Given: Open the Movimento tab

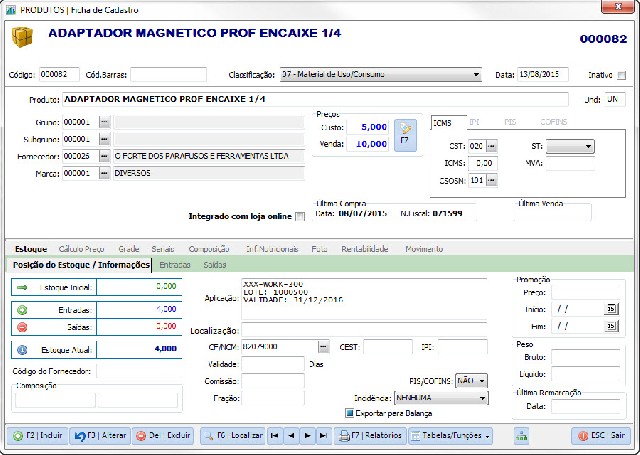Looking at the screenshot, I should click(424, 249).
